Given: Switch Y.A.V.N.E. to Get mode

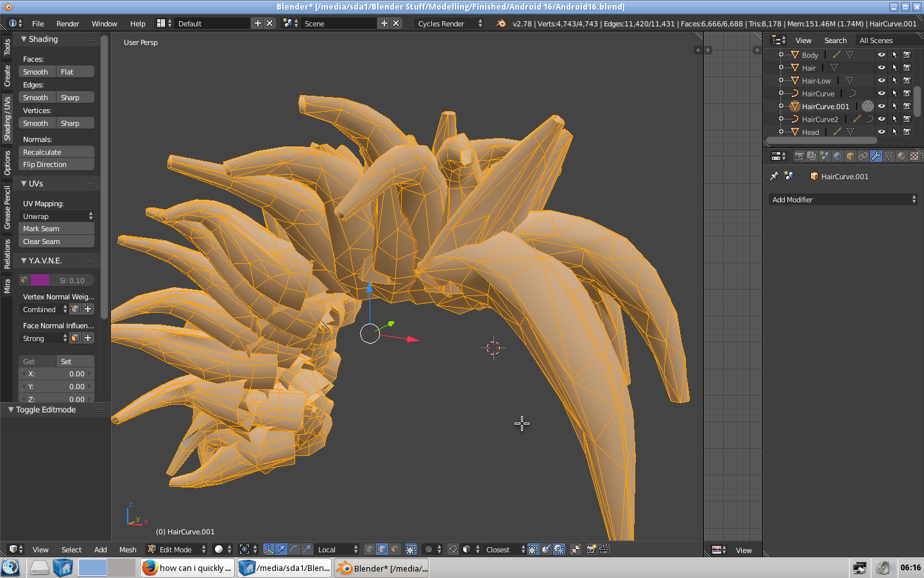Looking at the screenshot, I should pos(37,361).
